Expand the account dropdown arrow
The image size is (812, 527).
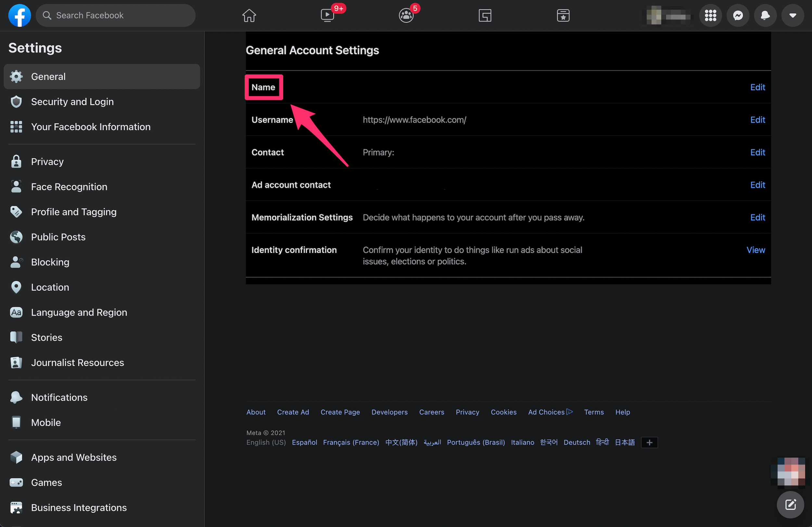pos(793,15)
